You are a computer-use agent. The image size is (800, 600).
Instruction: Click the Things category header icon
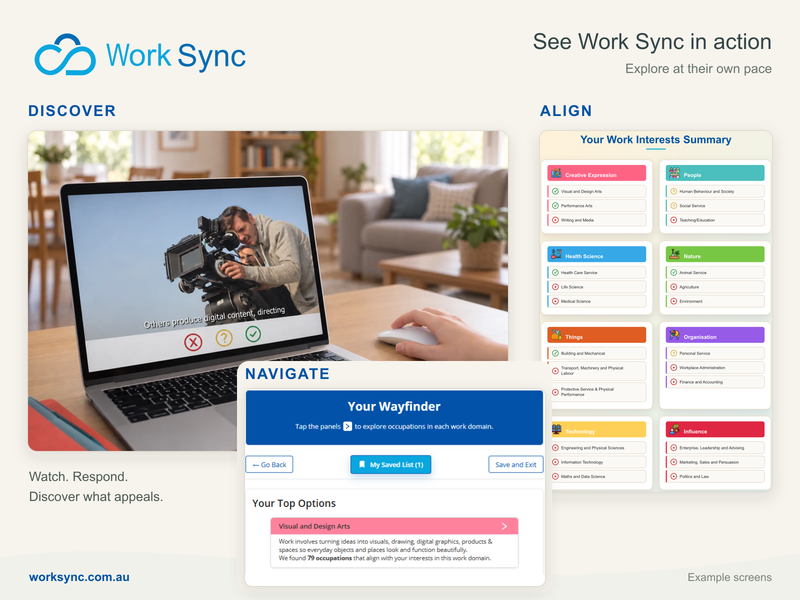[556, 335]
